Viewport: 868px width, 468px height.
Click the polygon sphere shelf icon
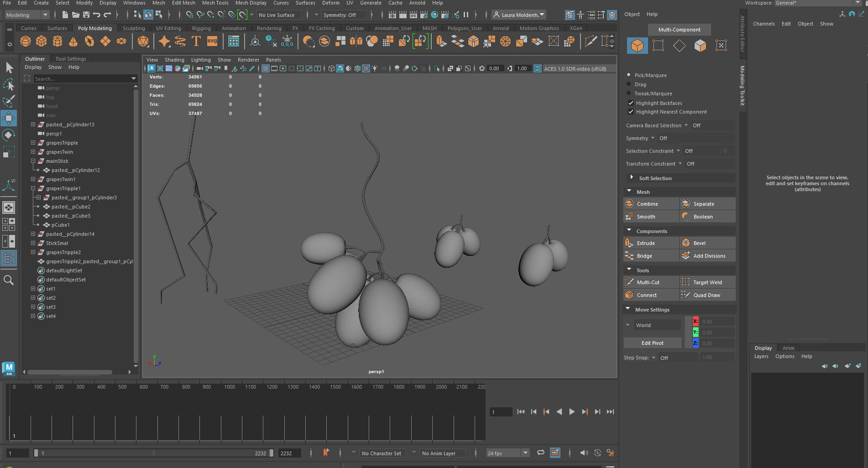26,42
